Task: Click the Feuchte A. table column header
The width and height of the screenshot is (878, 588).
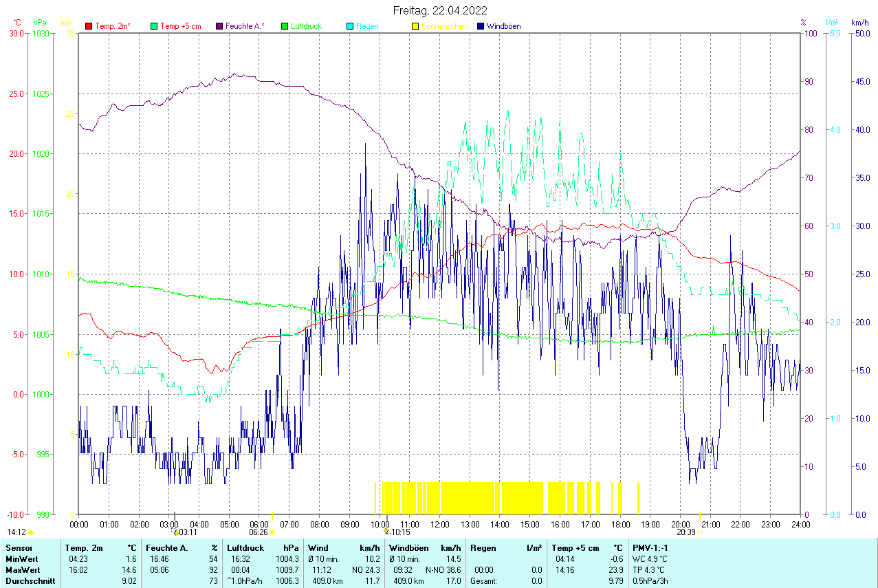Action: [166, 548]
